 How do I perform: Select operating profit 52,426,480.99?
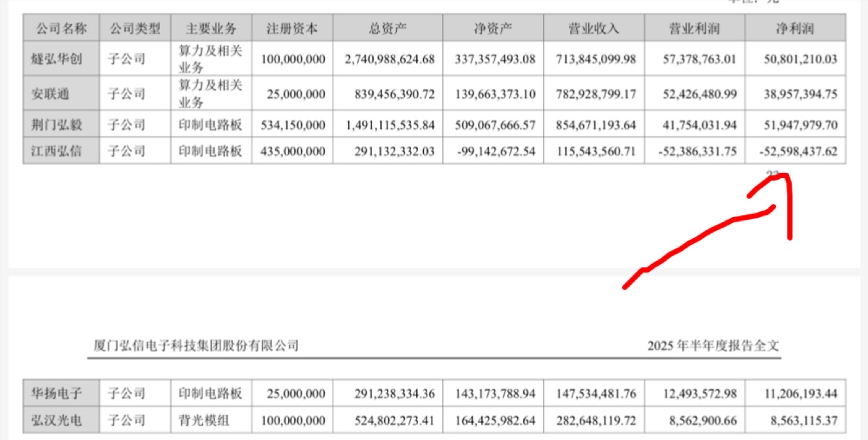tap(698, 94)
